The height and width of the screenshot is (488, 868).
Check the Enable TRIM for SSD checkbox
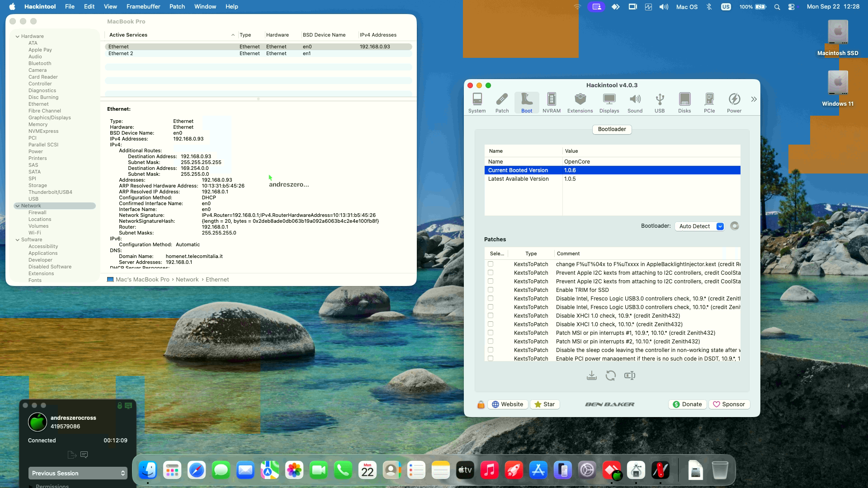coord(491,290)
